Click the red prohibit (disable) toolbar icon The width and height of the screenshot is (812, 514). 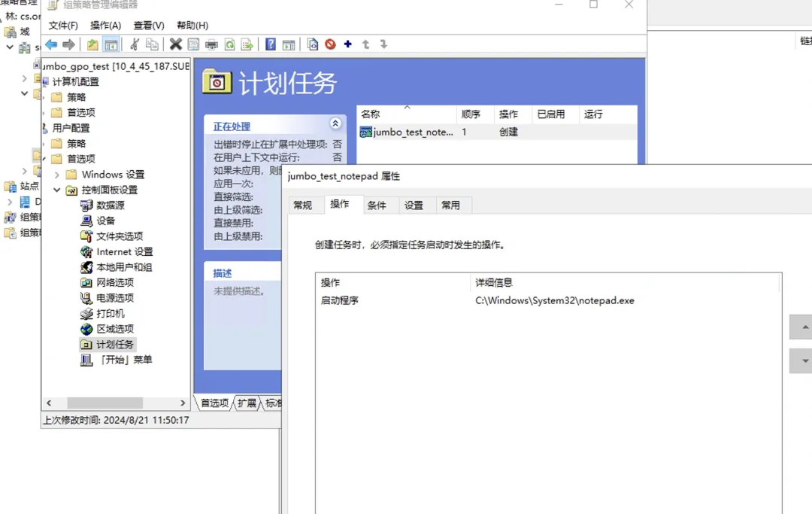click(331, 44)
